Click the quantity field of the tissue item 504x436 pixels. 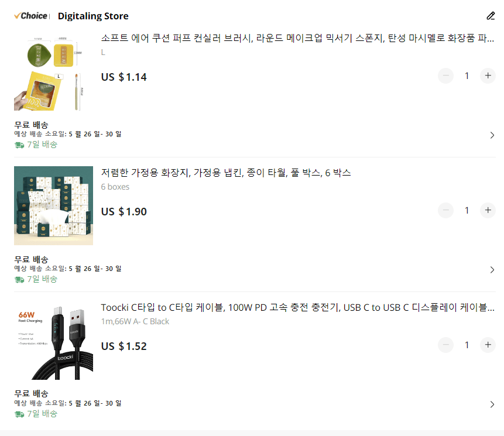pos(467,210)
